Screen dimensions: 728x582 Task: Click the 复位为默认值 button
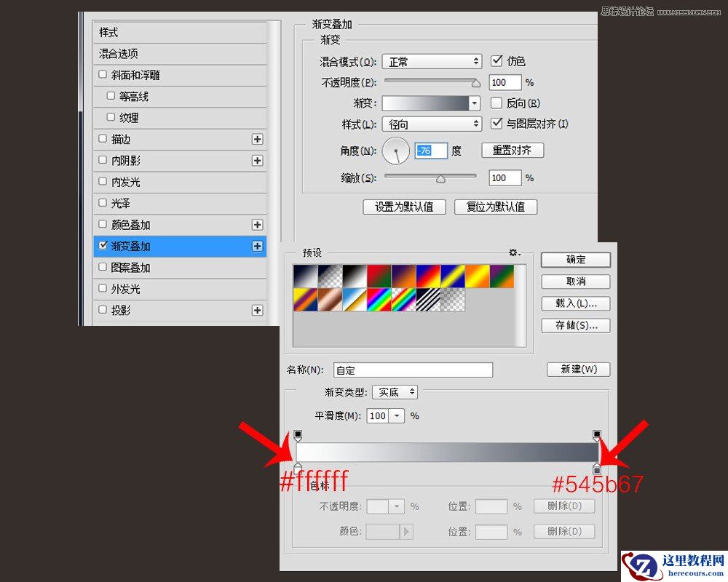tap(496, 207)
